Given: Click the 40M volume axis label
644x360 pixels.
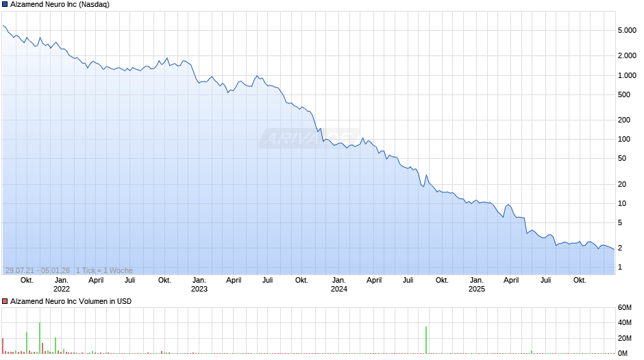Looking at the screenshot, I should coord(624,322).
